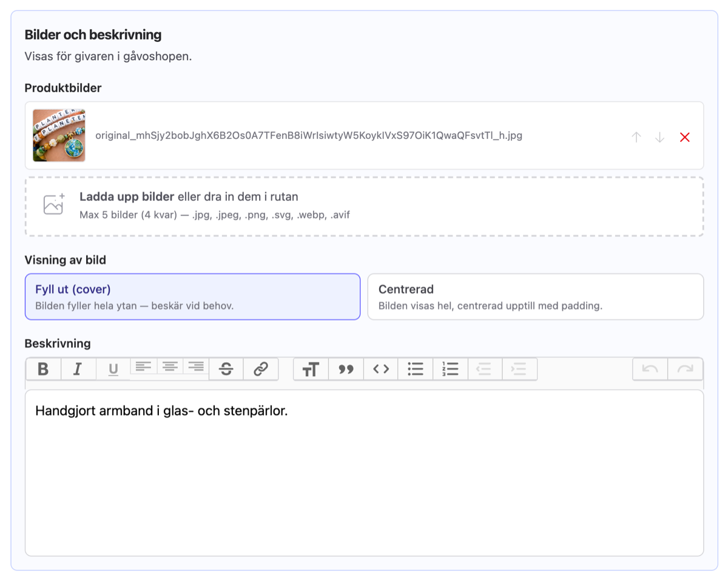The image size is (728, 580).
Task: Toggle heading text size
Action: click(311, 369)
